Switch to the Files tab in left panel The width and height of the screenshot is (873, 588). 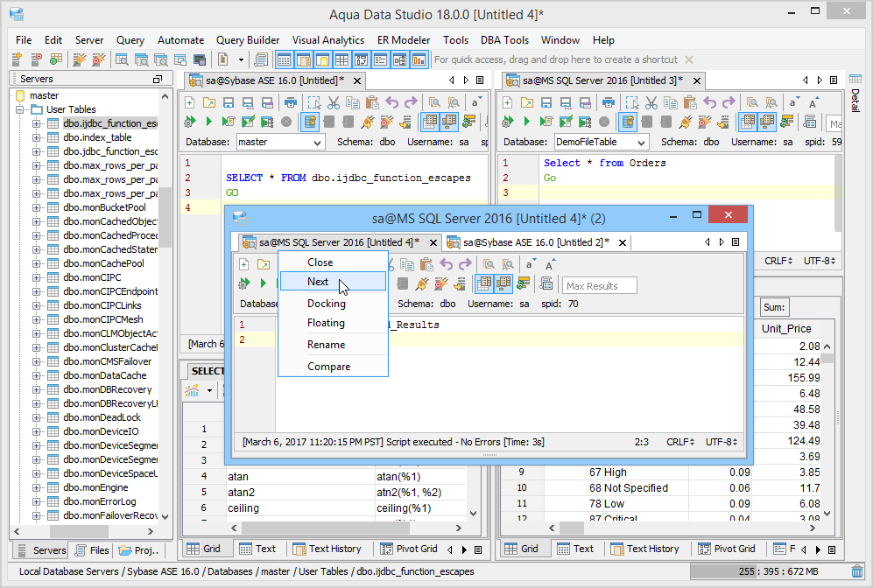coord(93,550)
